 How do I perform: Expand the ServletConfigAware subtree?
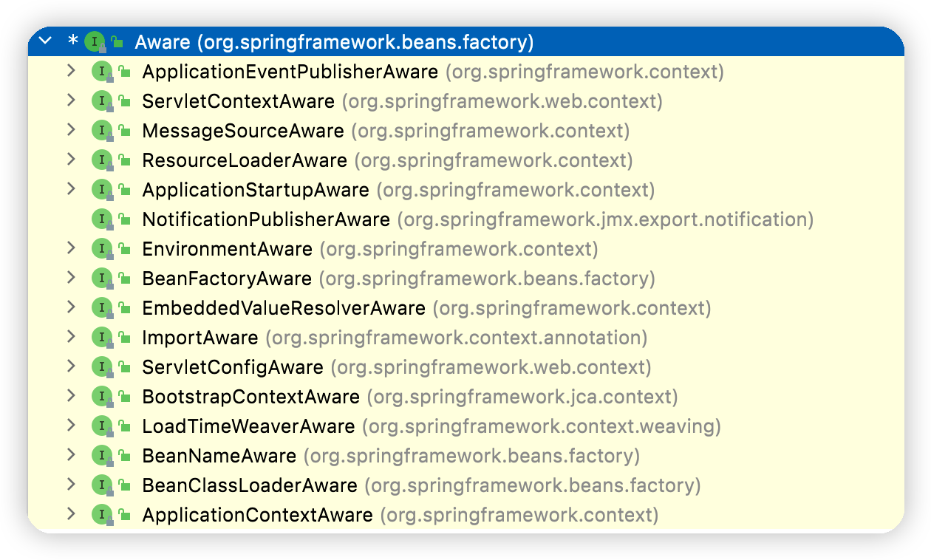pos(71,366)
